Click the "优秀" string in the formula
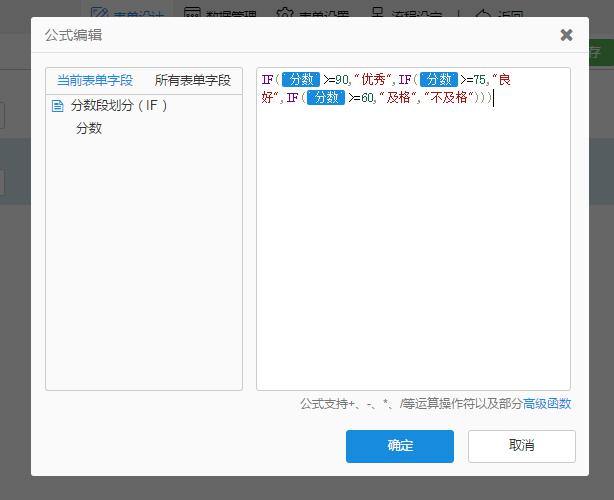The width and height of the screenshot is (614, 500). [x=374, y=79]
